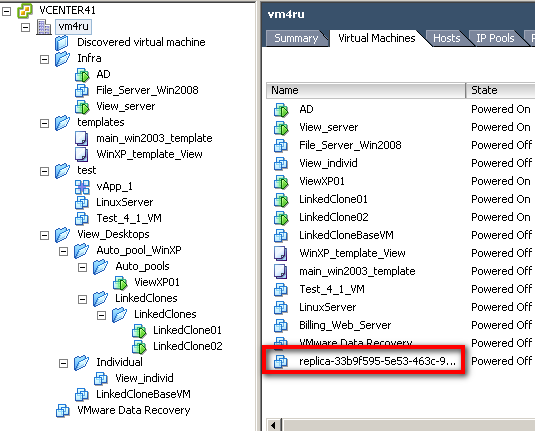This screenshot has height=431, width=535.
Task: Click LinkedClone02 VM icon in list
Action: coord(281,218)
